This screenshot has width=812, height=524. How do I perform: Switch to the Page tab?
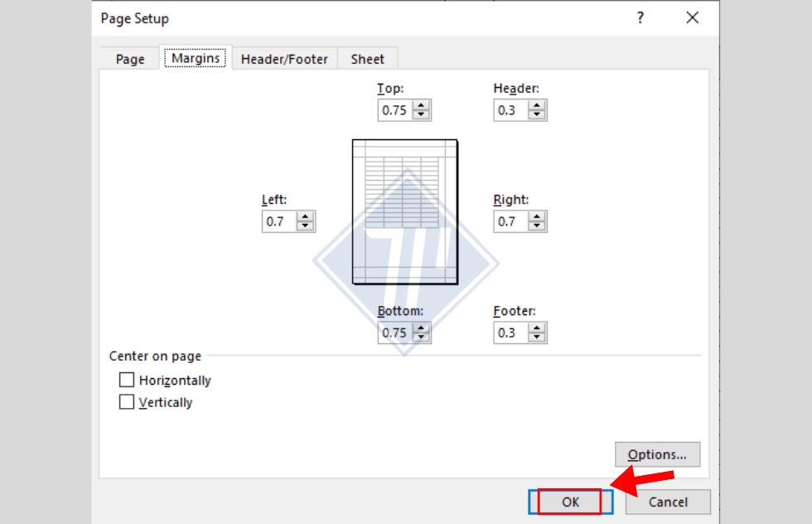[129, 59]
